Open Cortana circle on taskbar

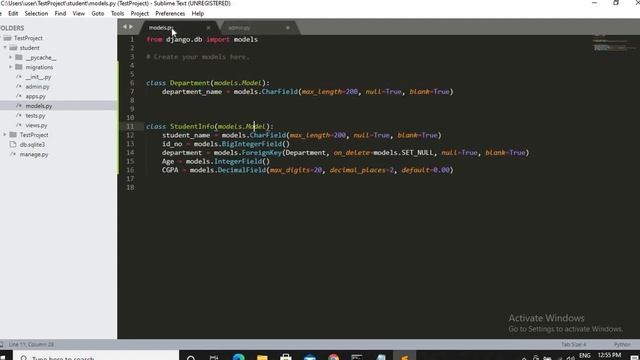(x=191, y=357)
